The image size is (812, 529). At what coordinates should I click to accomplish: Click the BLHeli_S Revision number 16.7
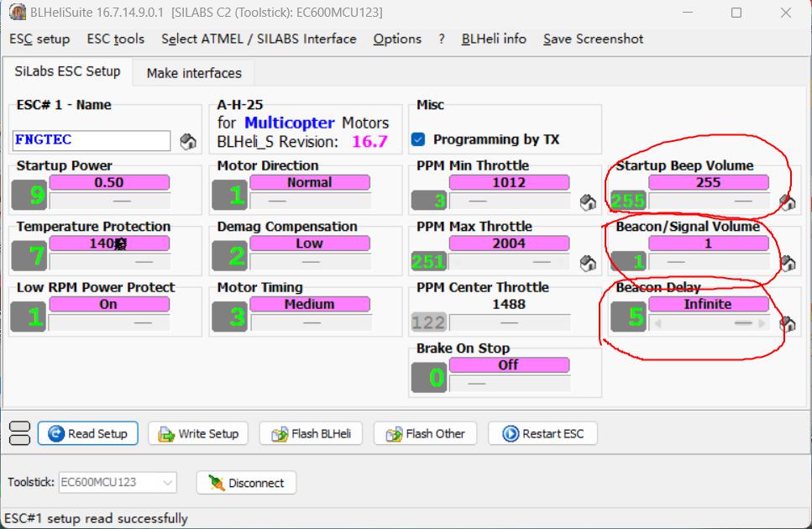click(369, 141)
